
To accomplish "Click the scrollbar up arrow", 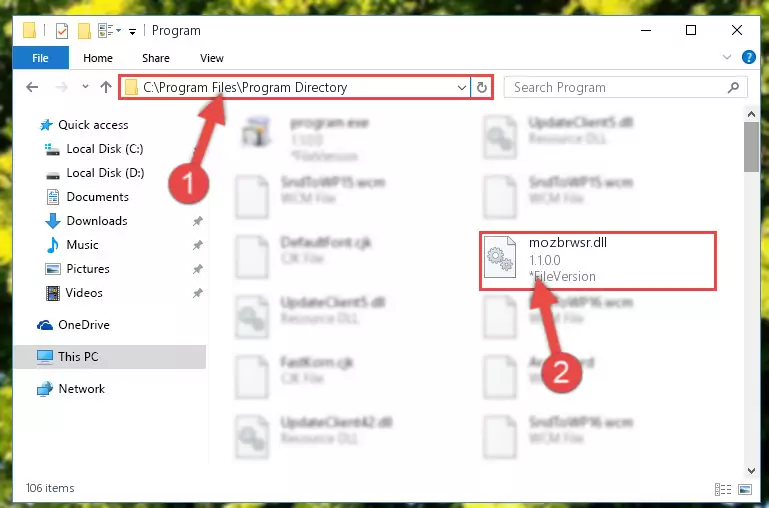I will 751,114.
